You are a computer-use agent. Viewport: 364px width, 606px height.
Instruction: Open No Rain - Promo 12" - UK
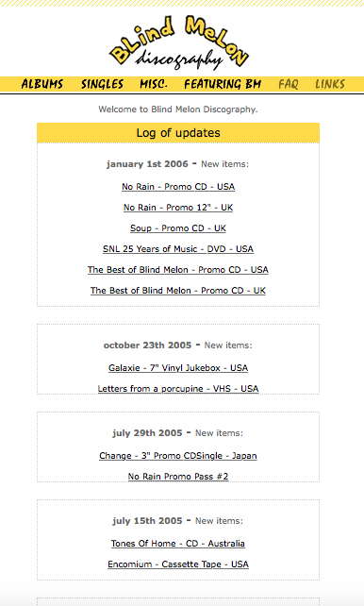click(x=178, y=208)
